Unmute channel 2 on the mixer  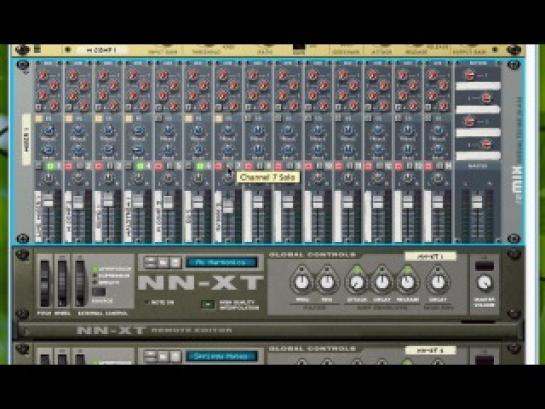[x=68, y=166]
